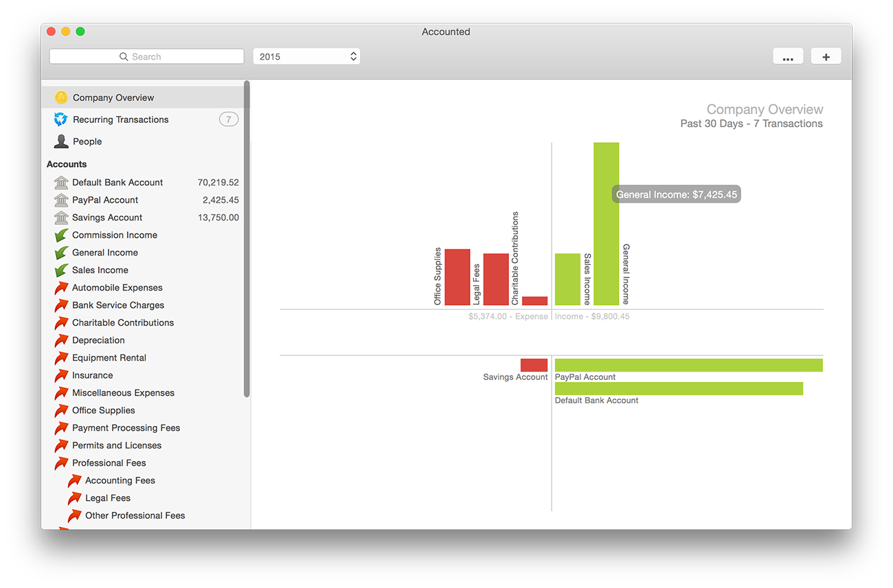Click the Sales Income green arrow icon
Screen dimensions: 893x588
tap(61, 270)
